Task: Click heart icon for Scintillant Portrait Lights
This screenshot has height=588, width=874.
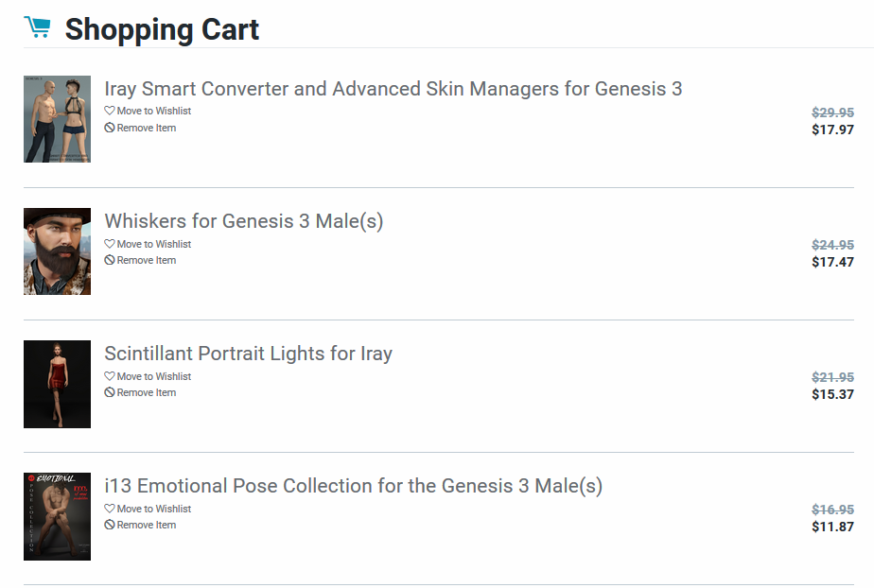Action: tap(110, 376)
